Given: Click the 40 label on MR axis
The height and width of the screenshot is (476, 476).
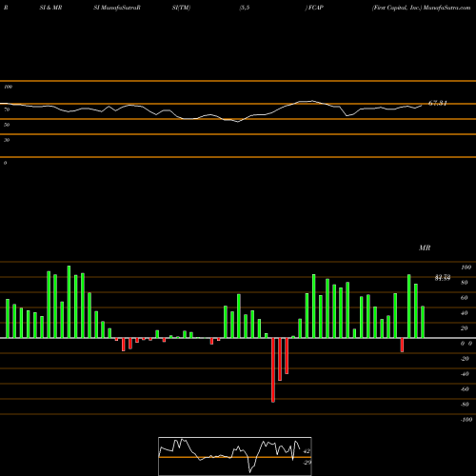Looking at the screenshot, I should click(x=465, y=313).
